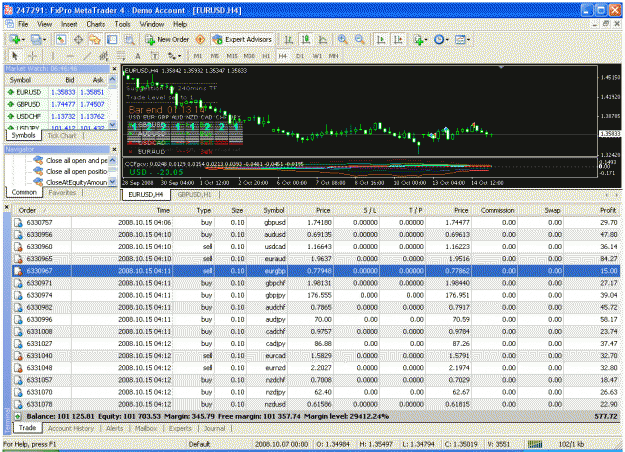Viewport: 625px width, 452px height.
Task: Select the Cursor arrow tool
Action: [x=15, y=56]
